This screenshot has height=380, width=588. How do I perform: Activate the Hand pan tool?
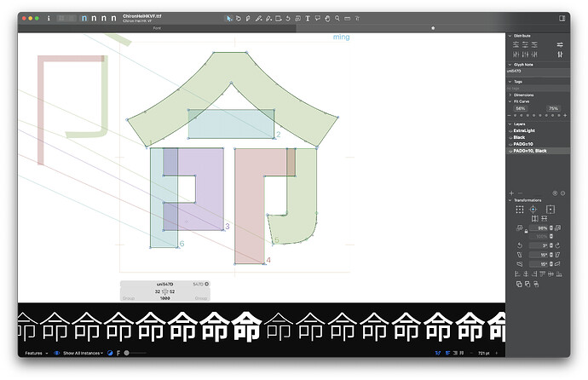coord(328,17)
